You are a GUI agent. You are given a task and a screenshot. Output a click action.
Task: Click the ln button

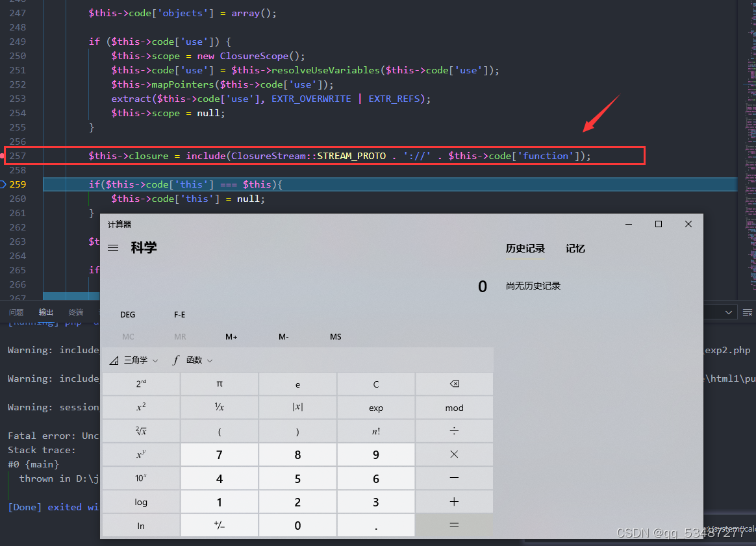[141, 525]
